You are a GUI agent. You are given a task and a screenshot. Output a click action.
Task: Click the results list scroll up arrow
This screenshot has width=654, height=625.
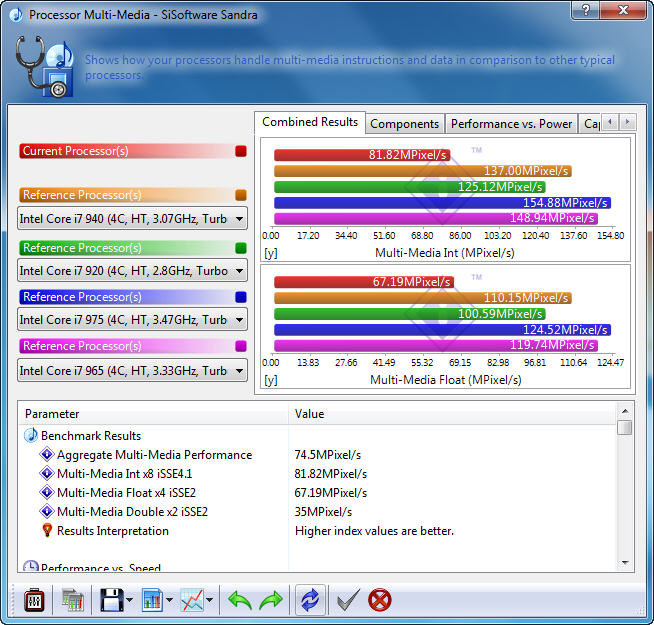(x=625, y=411)
